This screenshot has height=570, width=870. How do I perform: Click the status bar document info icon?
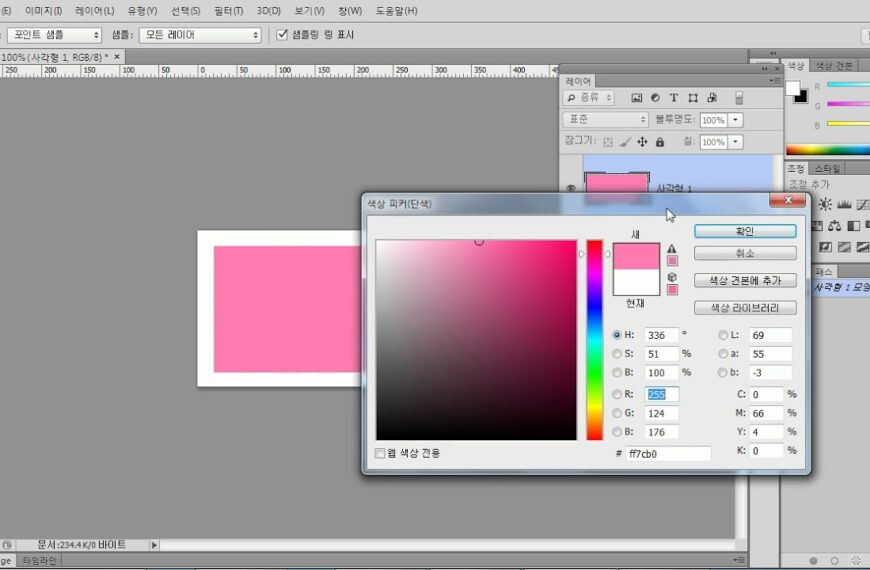click(x=7, y=545)
